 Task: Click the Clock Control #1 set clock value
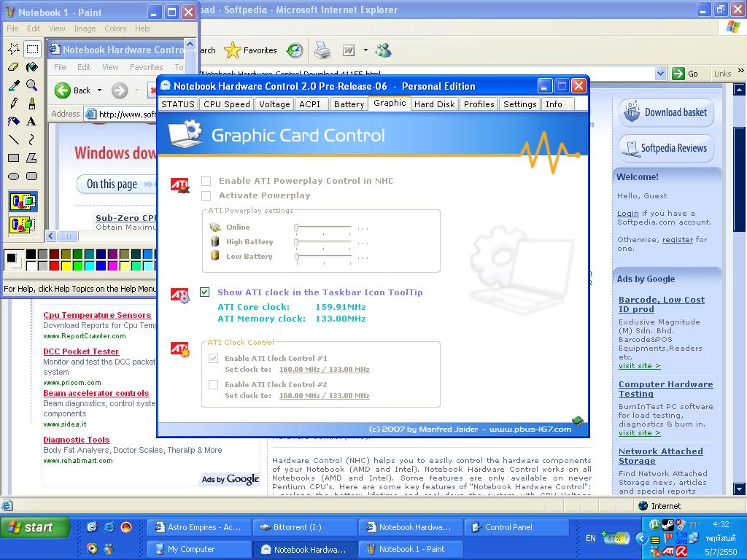pyautogui.click(x=325, y=370)
